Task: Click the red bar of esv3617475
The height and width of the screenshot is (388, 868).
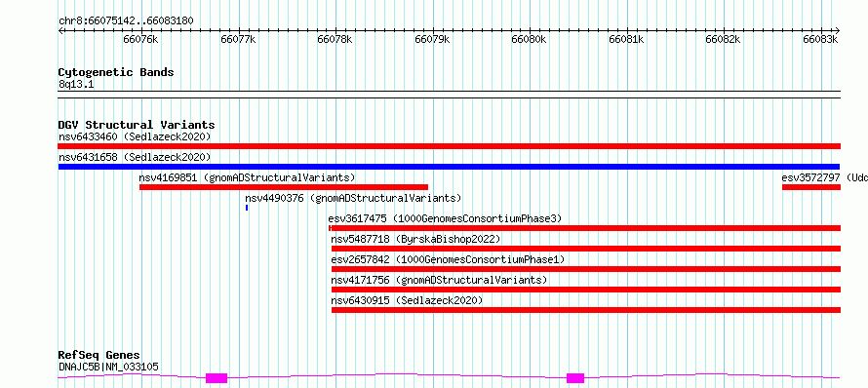Action: point(584,228)
